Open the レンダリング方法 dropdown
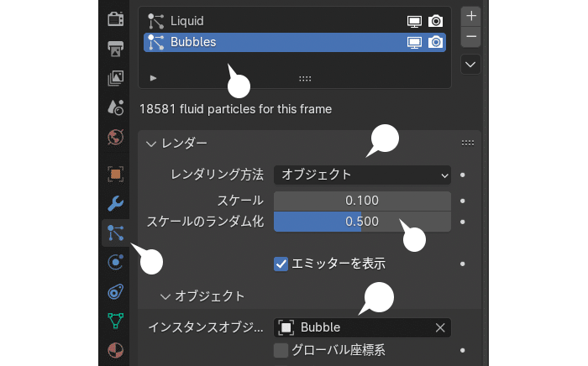Viewport: 588px width, 366px height. click(362, 175)
